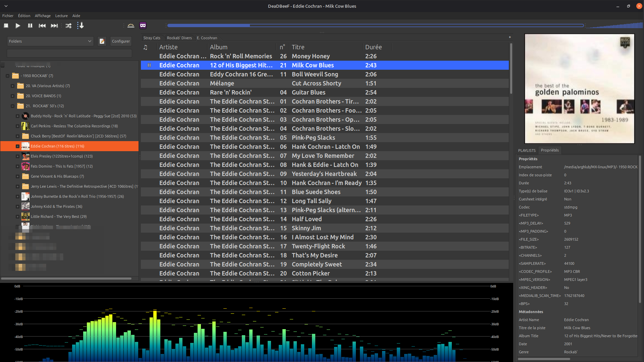
Task: Click the playback seek bar
Action: point(375,25)
